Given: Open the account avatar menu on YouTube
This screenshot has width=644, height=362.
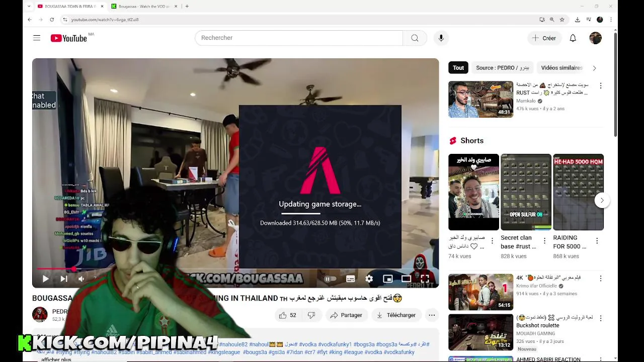Looking at the screenshot, I should (596, 38).
